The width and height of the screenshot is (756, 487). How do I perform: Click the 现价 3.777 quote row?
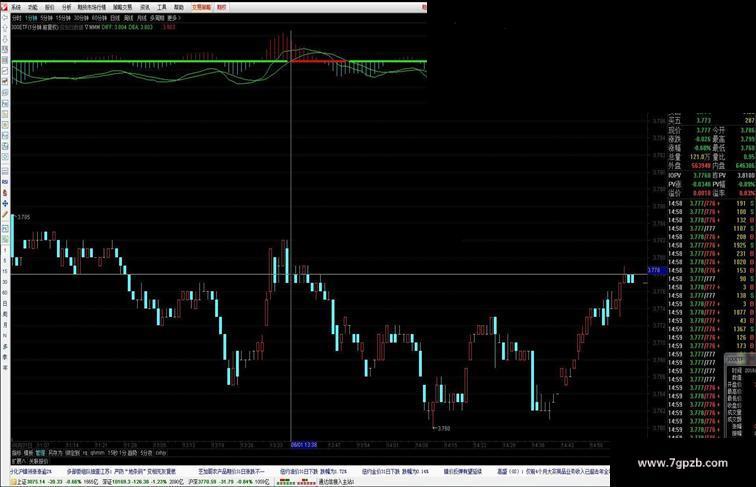pos(689,130)
